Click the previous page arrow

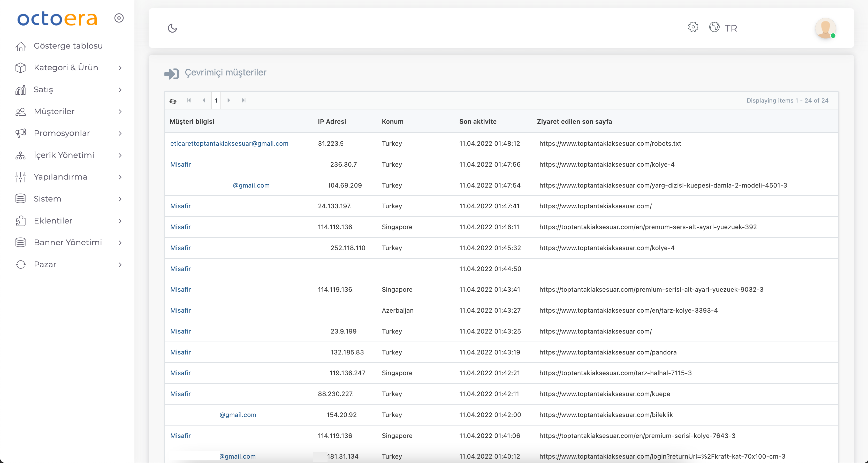(x=204, y=100)
